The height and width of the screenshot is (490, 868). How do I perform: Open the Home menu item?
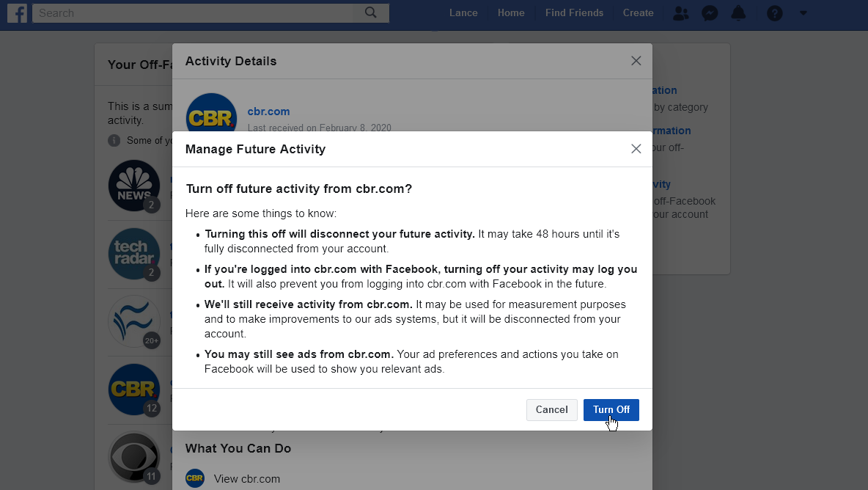(511, 12)
